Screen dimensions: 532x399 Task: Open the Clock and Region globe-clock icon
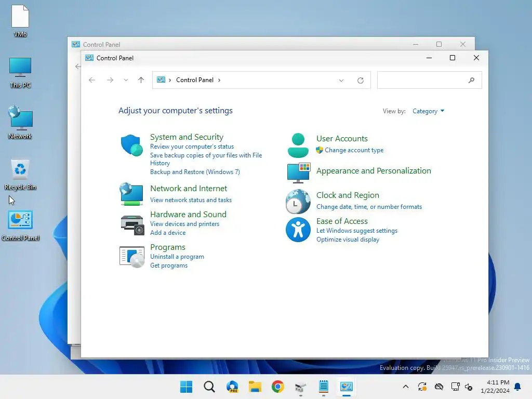(x=298, y=202)
